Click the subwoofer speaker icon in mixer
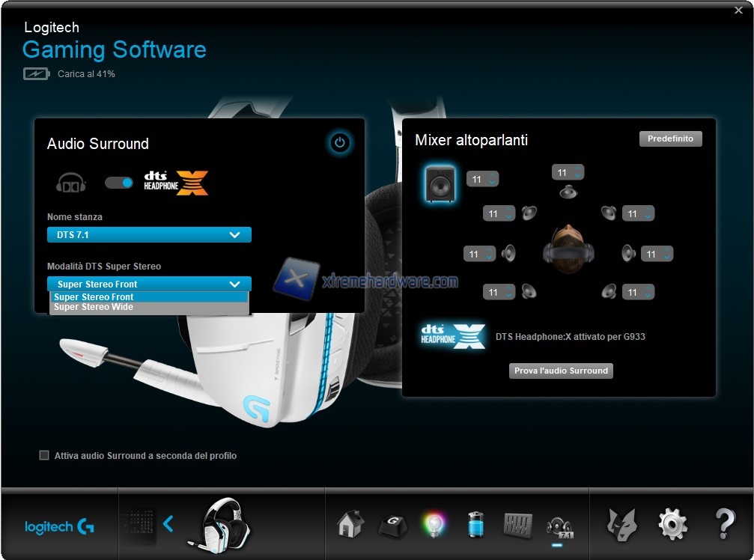 (440, 183)
